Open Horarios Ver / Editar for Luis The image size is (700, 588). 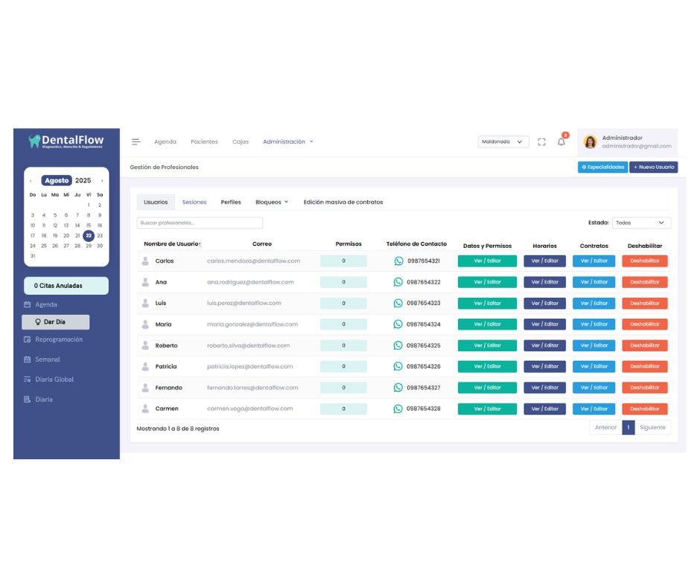544,303
